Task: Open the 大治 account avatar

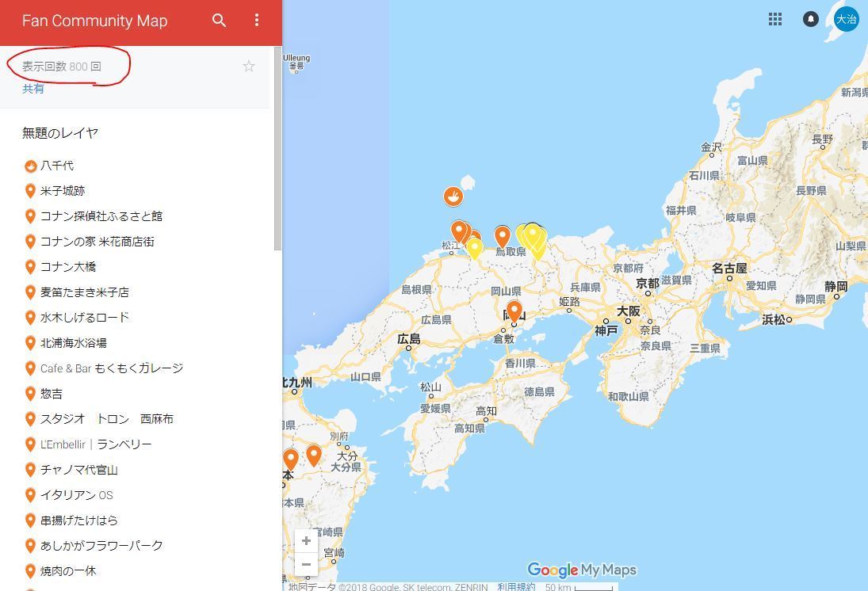Action: tap(846, 19)
